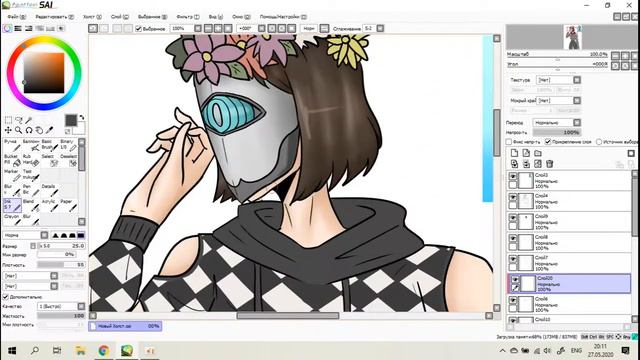Choose the Ручка pen brush
This screenshot has height=360, width=640.
pos(12,145)
